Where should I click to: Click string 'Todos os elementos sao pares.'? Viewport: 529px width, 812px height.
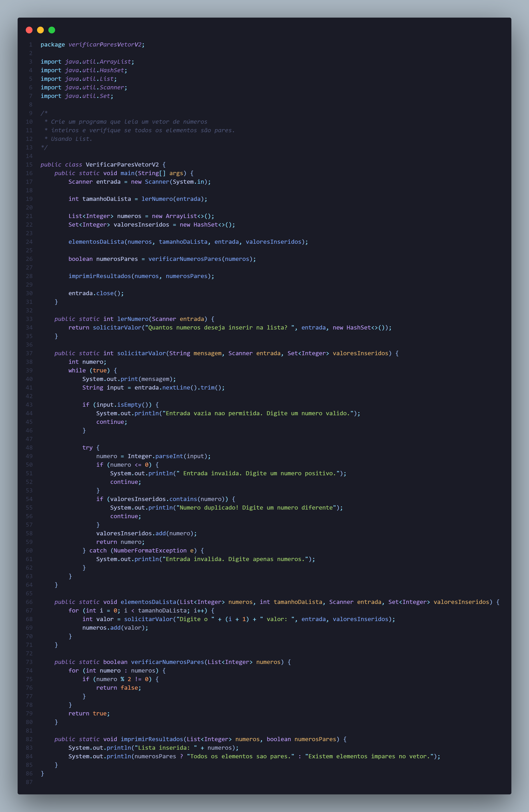pyautogui.click(x=240, y=756)
